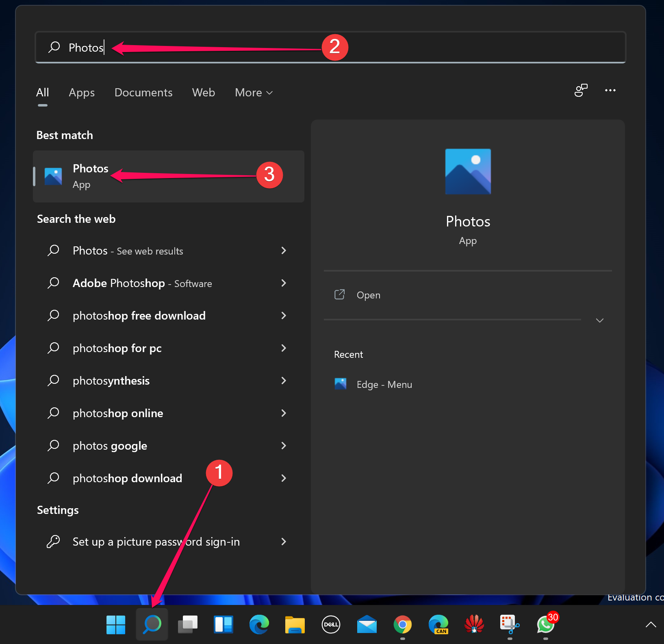
Task: Launch Microsoft Edge from taskbar
Action: click(259, 624)
